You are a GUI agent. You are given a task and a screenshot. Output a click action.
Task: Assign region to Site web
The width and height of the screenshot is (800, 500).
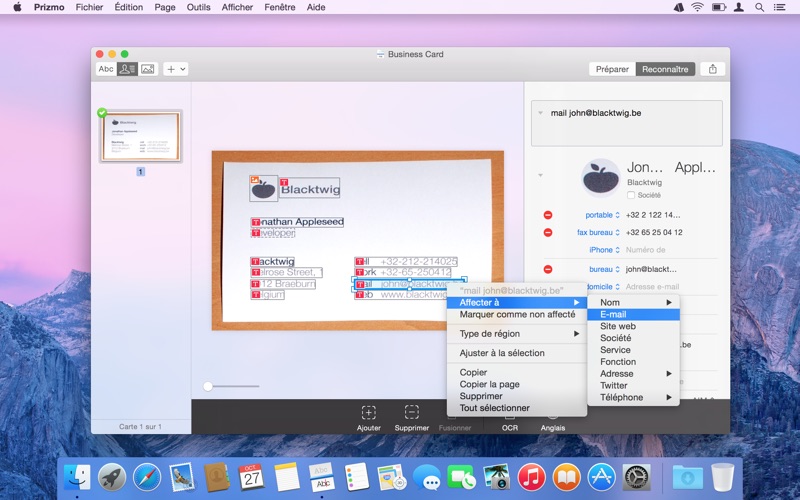coord(633,326)
